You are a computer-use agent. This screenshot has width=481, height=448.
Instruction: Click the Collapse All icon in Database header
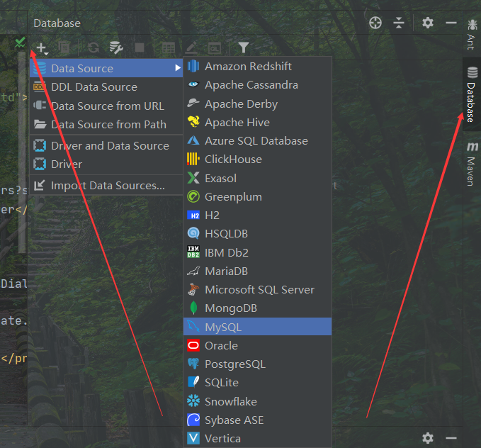point(399,23)
